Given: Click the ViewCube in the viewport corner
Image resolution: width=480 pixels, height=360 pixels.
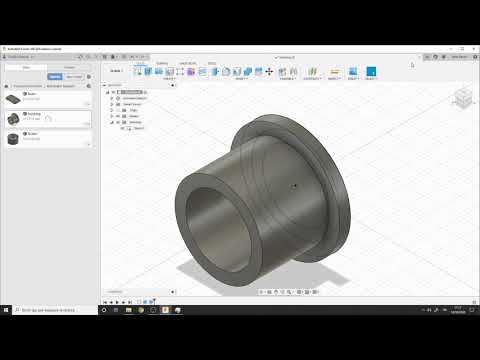Looking at the screenshot, I should click(x=463, y=98).
